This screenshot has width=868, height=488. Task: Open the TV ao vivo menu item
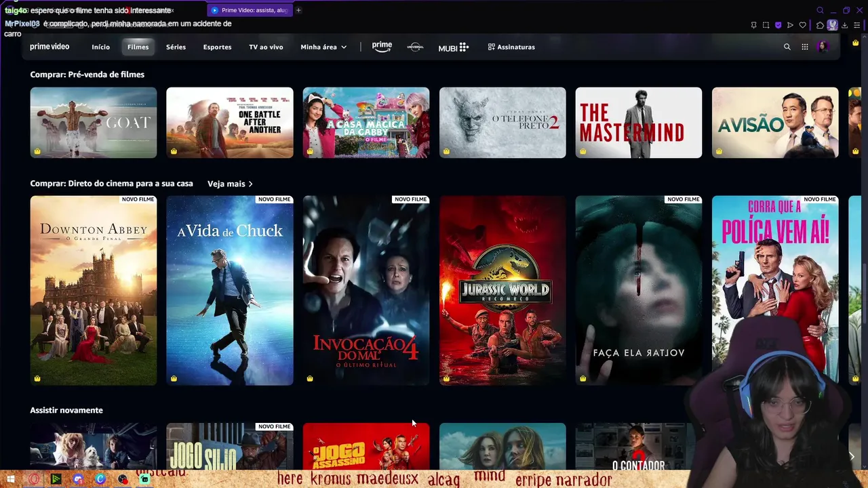tap(266, 47)
